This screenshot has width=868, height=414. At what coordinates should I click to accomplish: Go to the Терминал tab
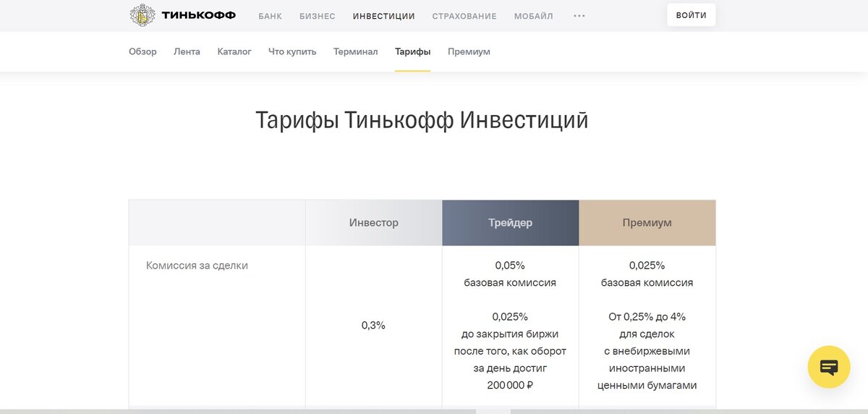tap(355, 51)
